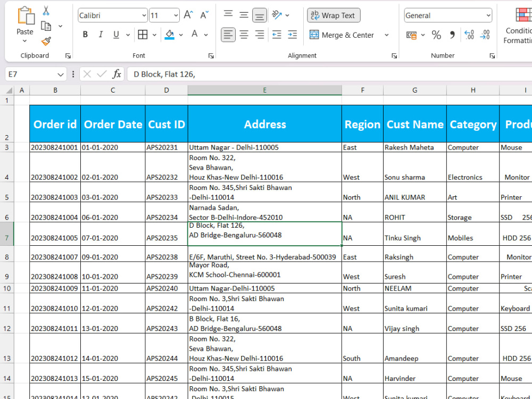Expand the Paste options arrow

(x=25, y=41)
